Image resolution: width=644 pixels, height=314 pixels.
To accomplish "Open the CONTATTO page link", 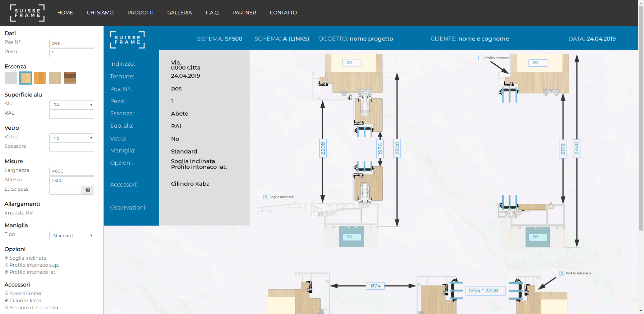I will 283,13.
